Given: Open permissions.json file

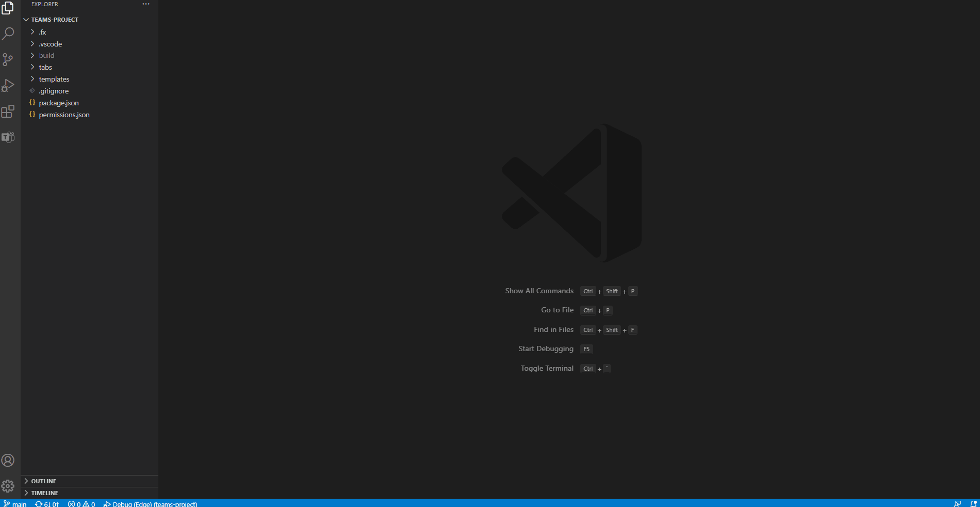Looking at the screenshot, I should [64, 115].
